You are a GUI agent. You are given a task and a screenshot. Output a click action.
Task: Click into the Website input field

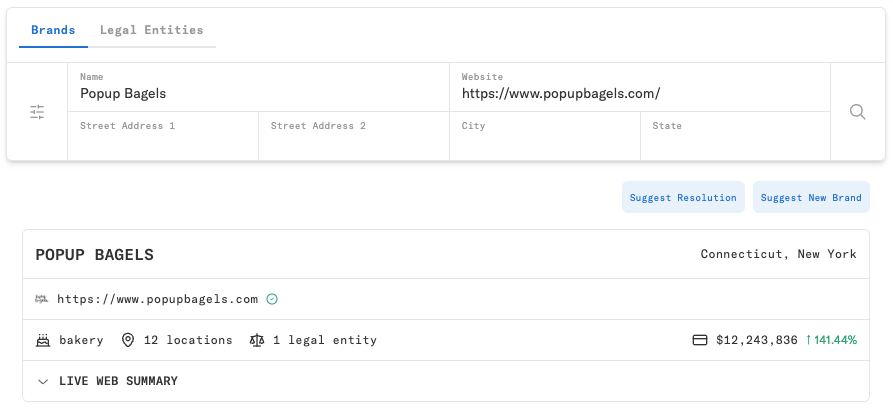point(640,94)
